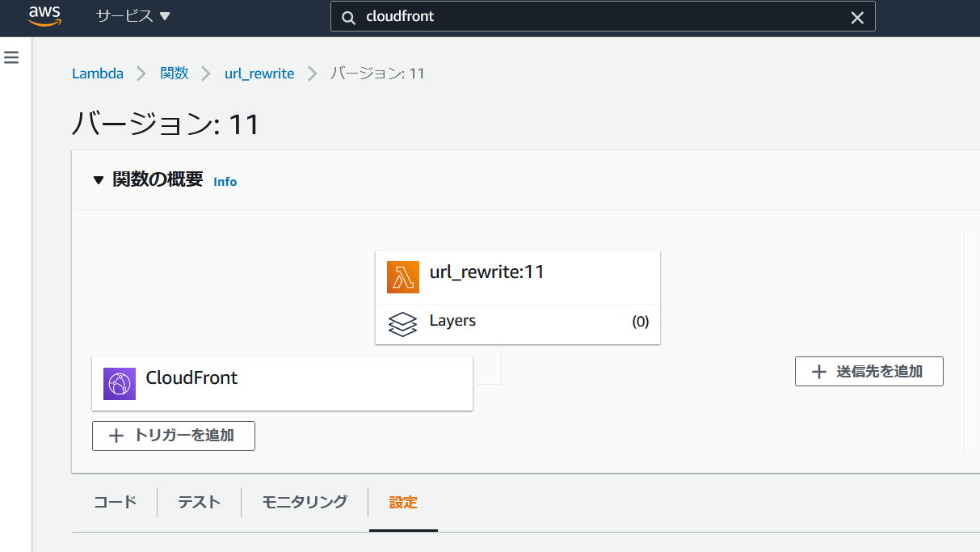Open the モニタリング tab
This screenshot has height=552, width=980.
tap(304, 502)
